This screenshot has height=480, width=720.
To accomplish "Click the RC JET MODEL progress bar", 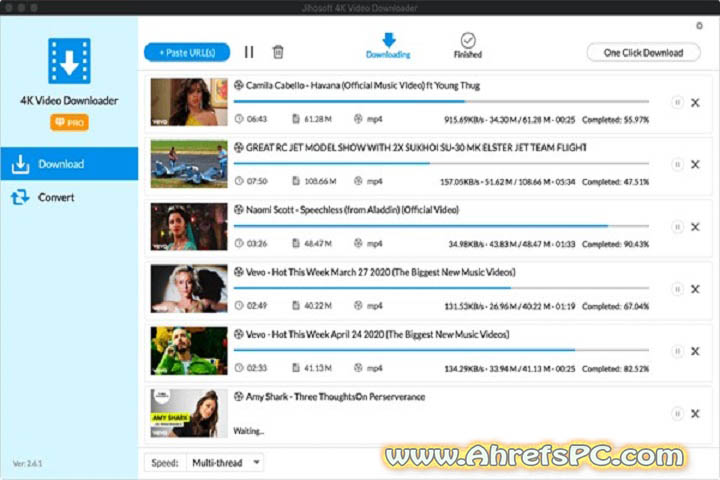I will coord(441,164).
